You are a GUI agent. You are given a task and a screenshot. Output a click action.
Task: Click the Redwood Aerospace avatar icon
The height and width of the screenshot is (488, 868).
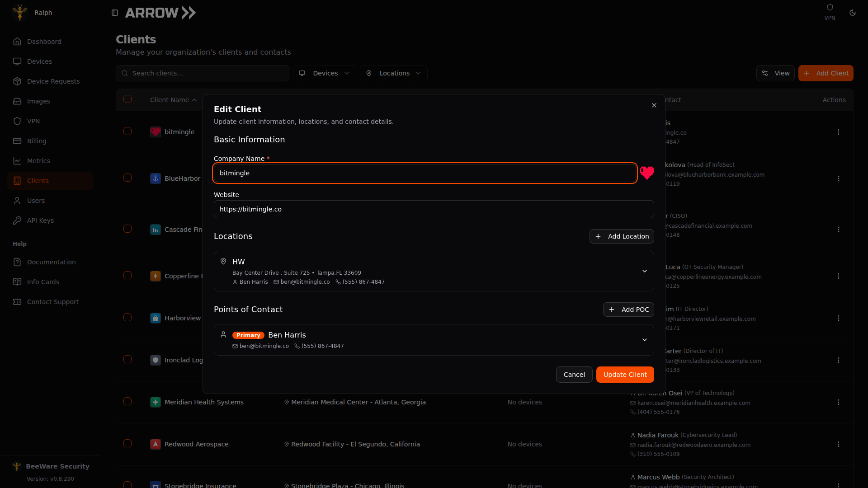pos(156,444)
